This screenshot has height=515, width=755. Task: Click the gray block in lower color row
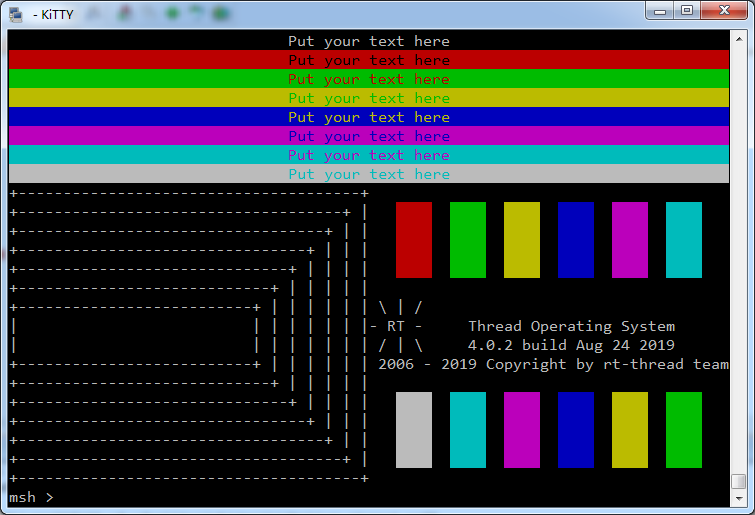click(414, 430)
